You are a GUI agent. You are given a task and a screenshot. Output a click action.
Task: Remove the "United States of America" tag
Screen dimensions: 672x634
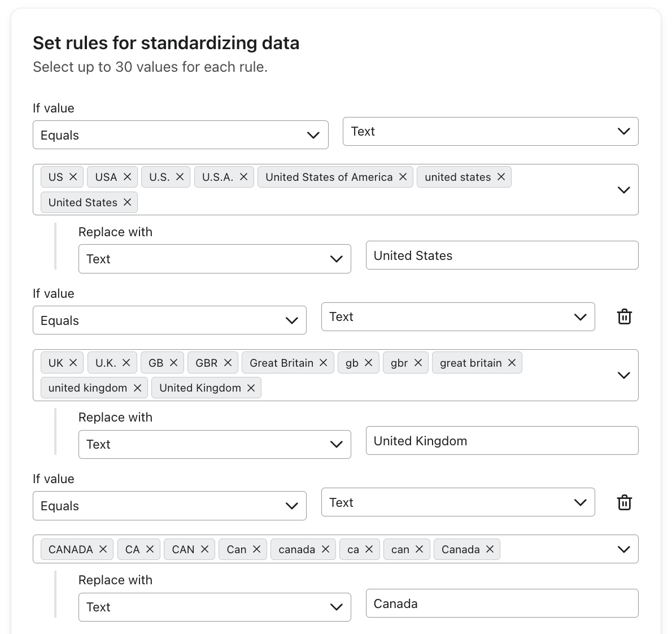point(403,177)
